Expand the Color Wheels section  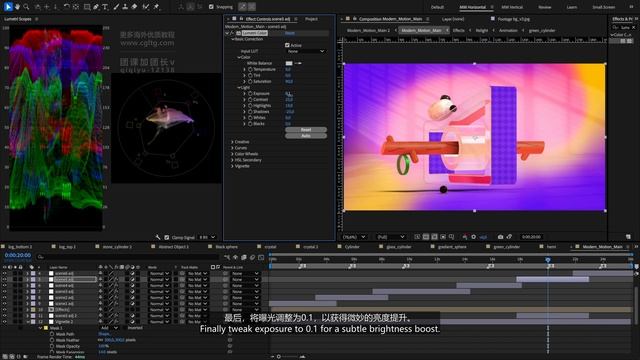[232, 154]
